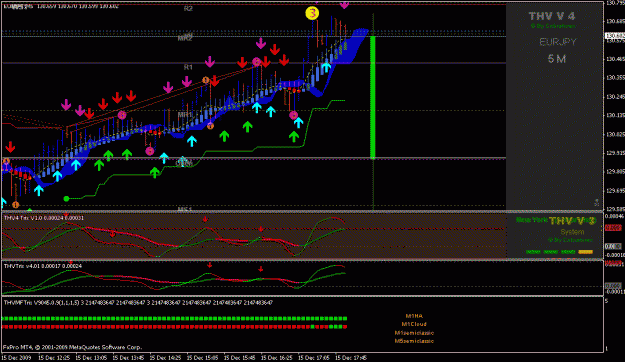The image size is (625, 362).
Task: Click the THV V 4 title label
Action: click(x=552, y=16)
